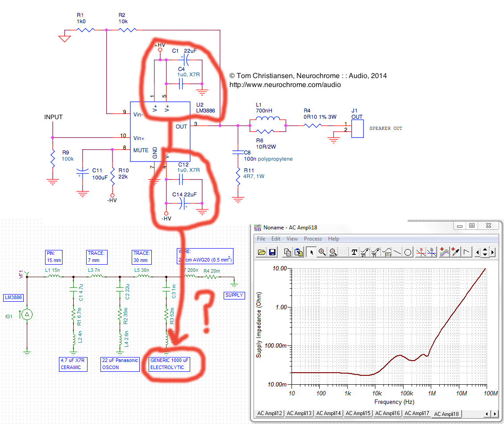Click the U2 LM3886 chip label

(x=205, y=108)
